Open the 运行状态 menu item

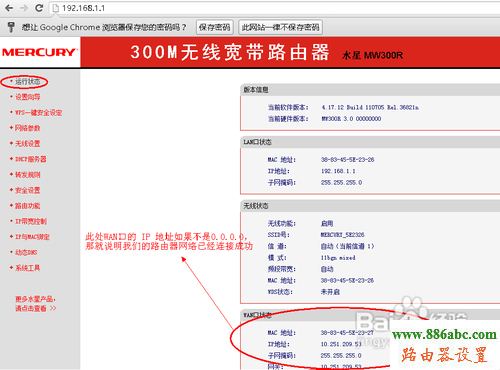(28, 81)
